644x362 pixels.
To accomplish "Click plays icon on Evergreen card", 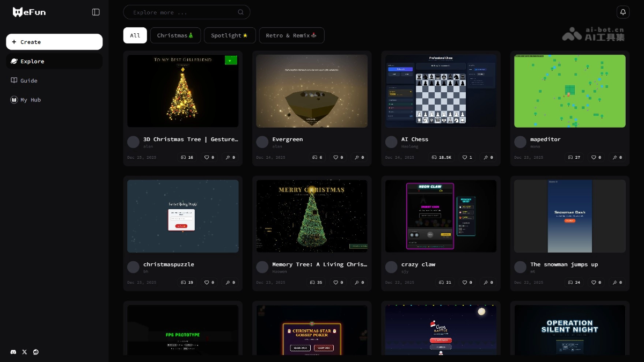I will tap(314, 157).
